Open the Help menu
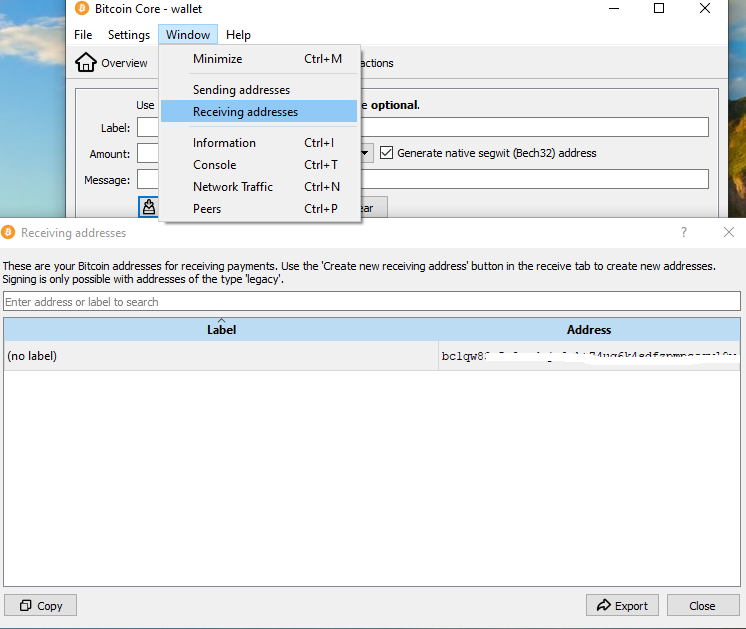Viewport: 746px width, 629px height. click(238, 35)
